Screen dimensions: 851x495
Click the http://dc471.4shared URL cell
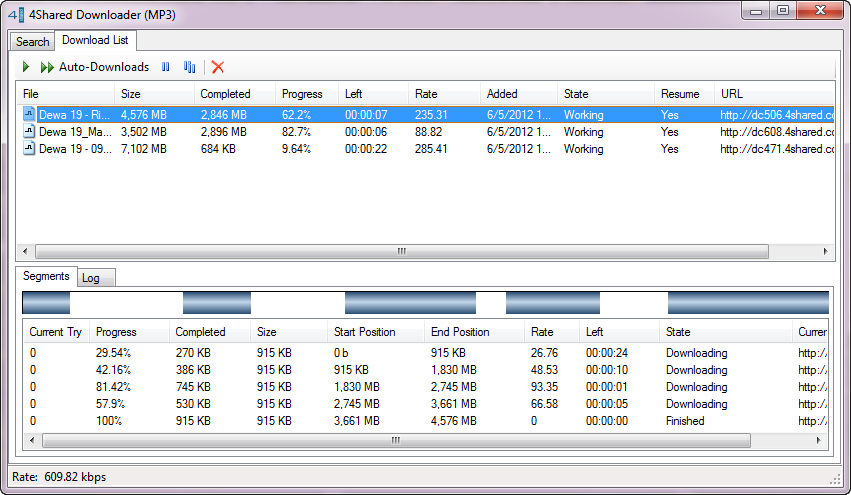pyautogui.click(x=777, y=149)
